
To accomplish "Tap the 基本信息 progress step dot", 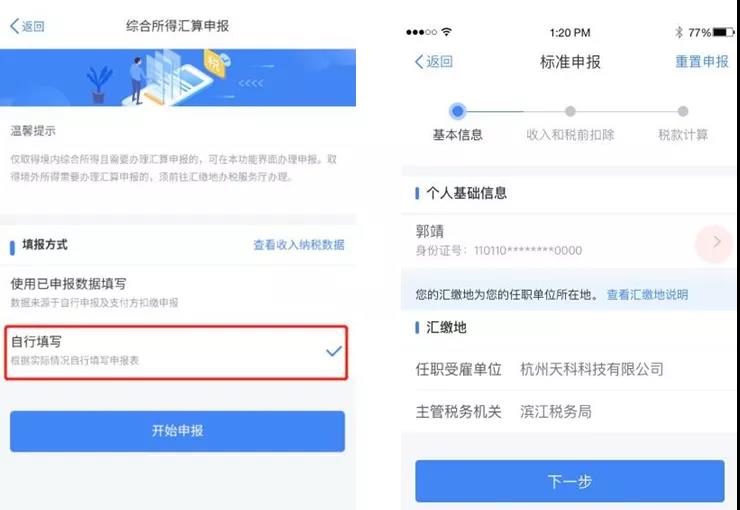I will point(457,111).
